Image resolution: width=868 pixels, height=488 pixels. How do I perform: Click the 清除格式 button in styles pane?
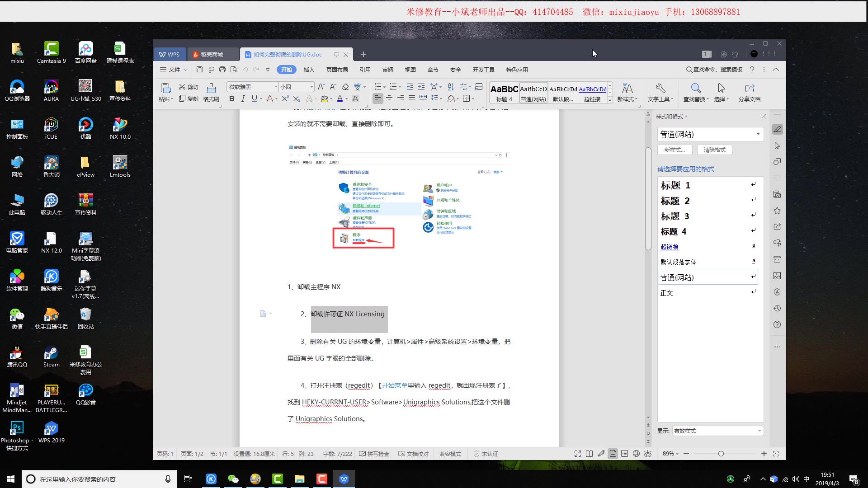714,150
